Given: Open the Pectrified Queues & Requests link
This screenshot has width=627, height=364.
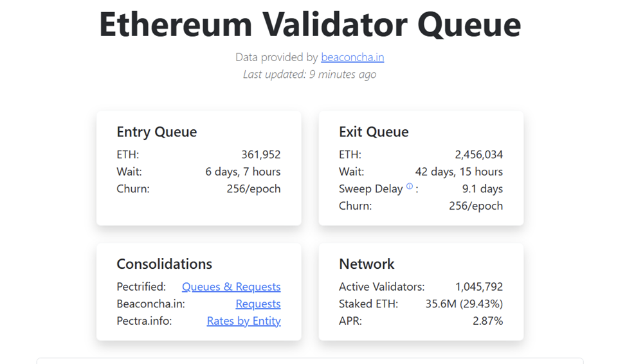Looking at the screenshot, I should tap(231, 287).
